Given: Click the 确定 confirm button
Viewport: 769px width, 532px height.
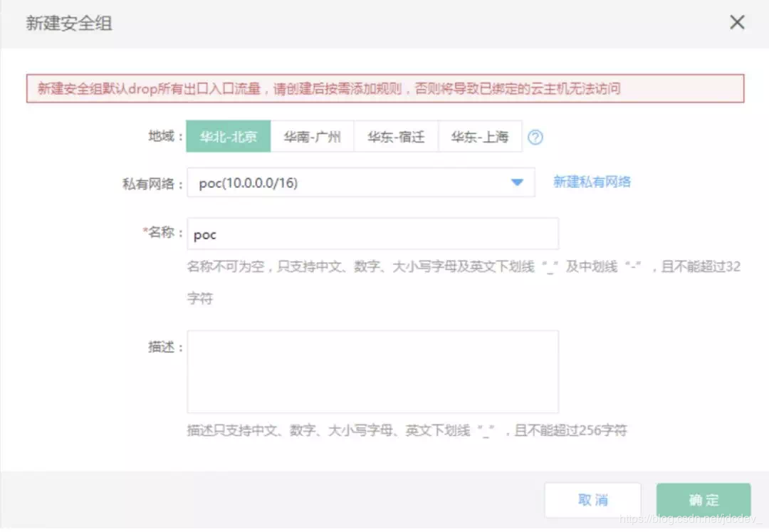Looking at the screenshot, I should (703, 499).
